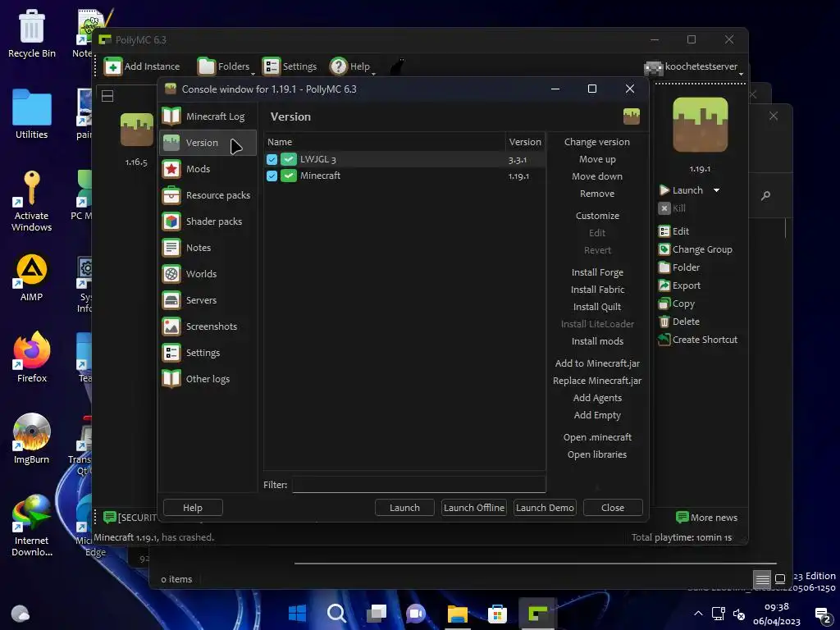Viewport: 840px width, 630px height.
Task: Click the Close button at bottom
Action: (612, 507)
